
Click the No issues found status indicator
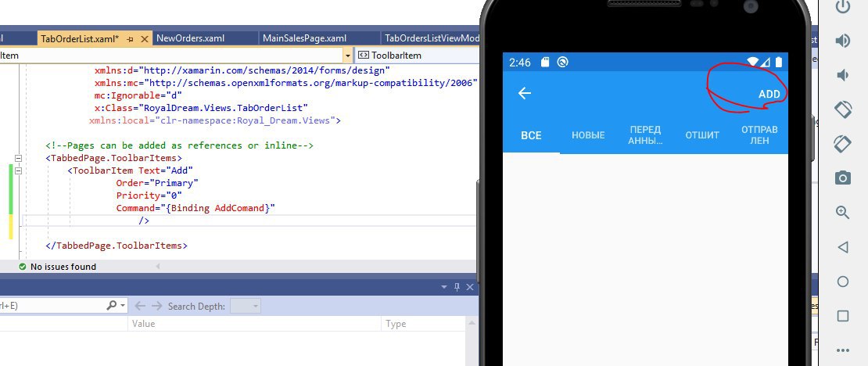tap(58, 267)
